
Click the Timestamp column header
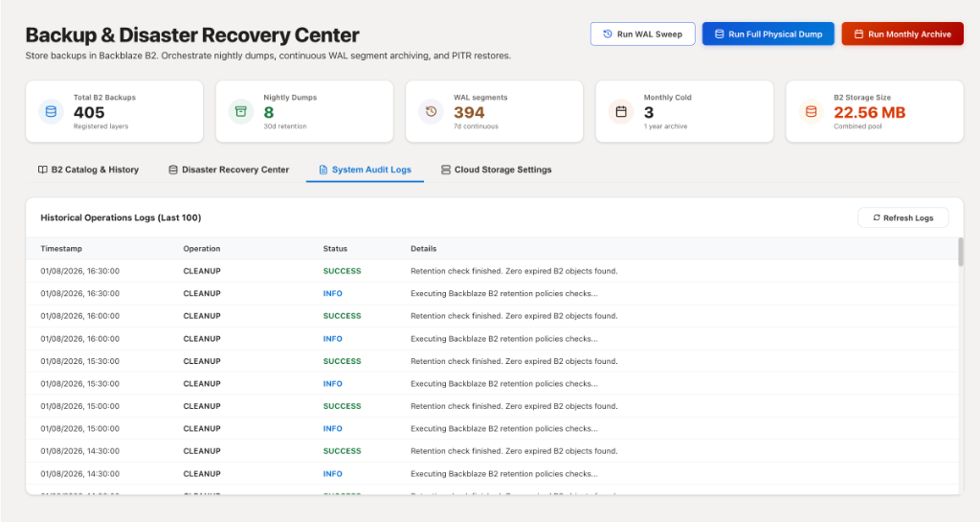pyautogui.click(x=61, y=248)
